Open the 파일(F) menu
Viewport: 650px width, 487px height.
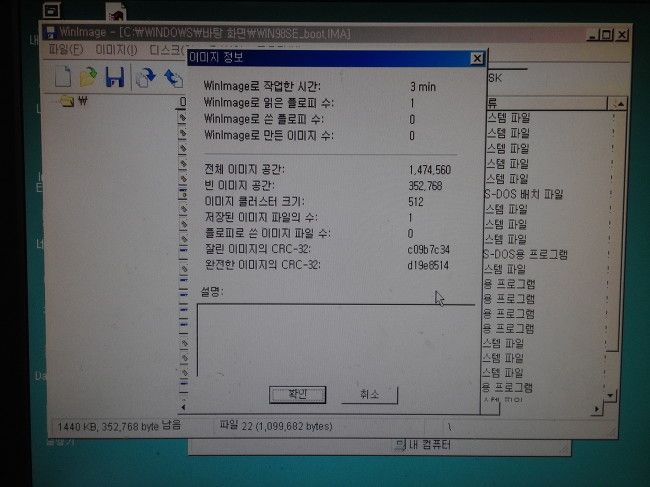66,50
